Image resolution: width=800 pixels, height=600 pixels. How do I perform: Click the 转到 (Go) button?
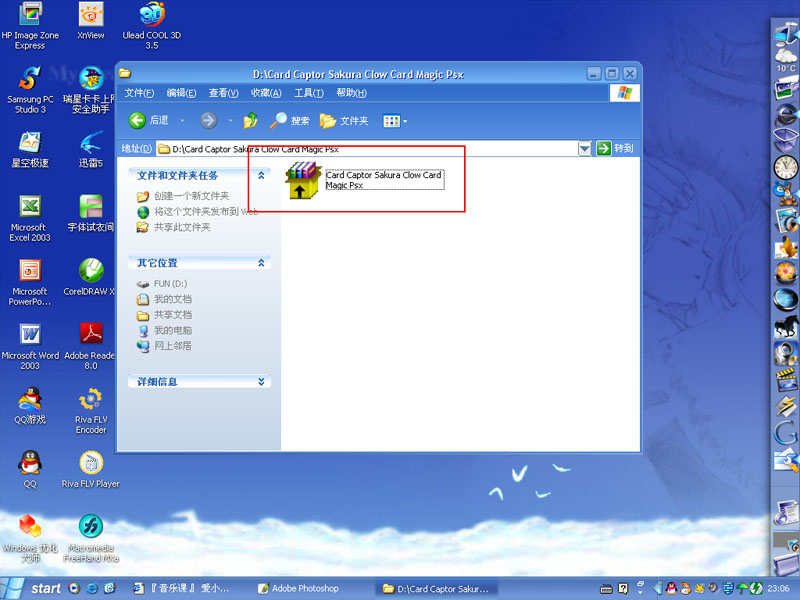(x=615, y=148)
